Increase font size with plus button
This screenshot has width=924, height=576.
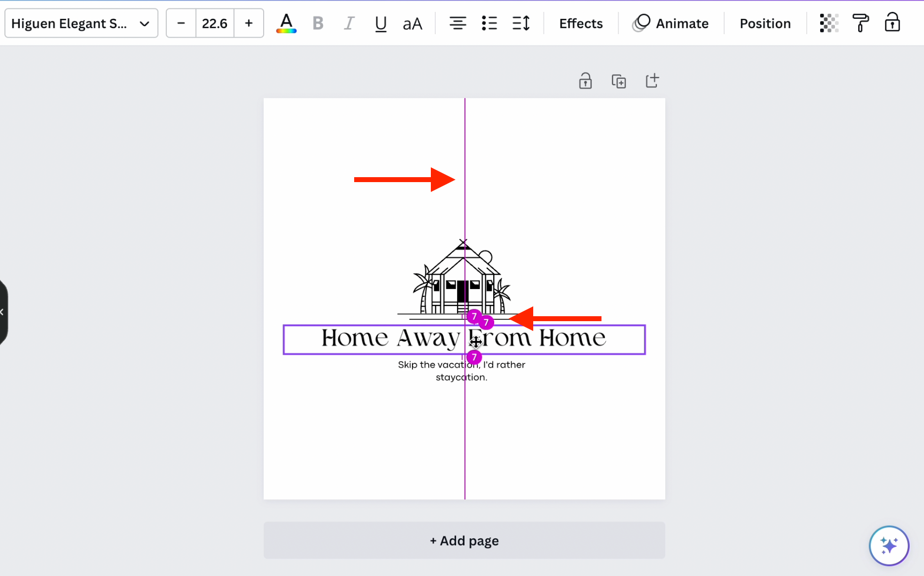249,23
